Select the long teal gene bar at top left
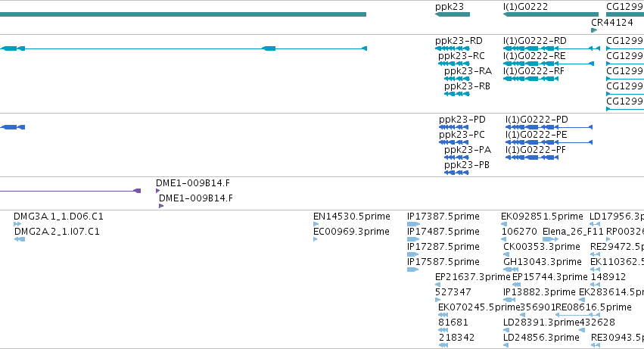This screenshot has width=644, height=349. tap(183, 14)
